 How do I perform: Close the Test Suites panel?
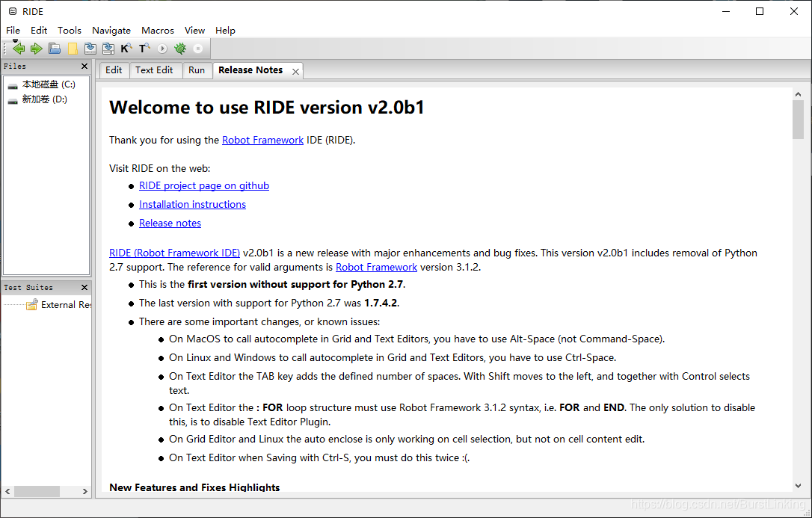[x=84, y=287]
